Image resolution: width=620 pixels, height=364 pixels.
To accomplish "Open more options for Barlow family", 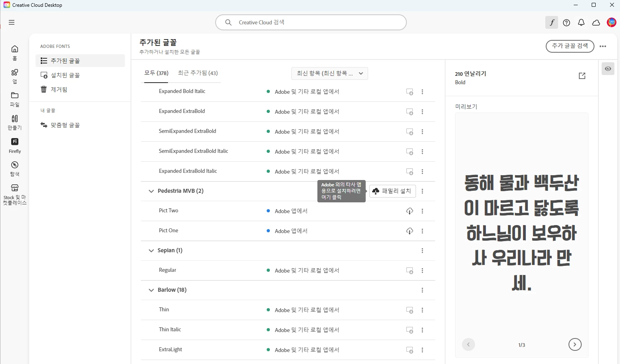I will point(422,290).
